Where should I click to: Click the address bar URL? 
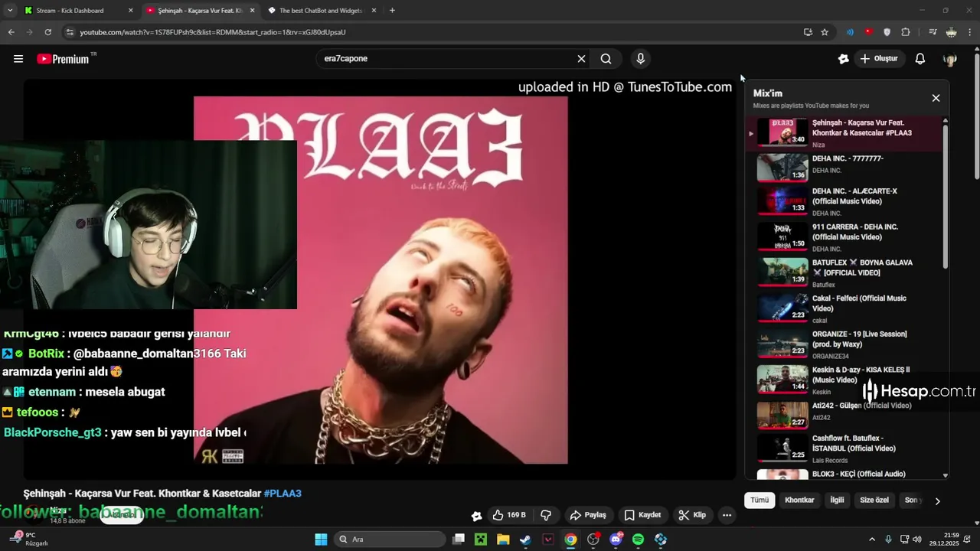coord(213,32)
